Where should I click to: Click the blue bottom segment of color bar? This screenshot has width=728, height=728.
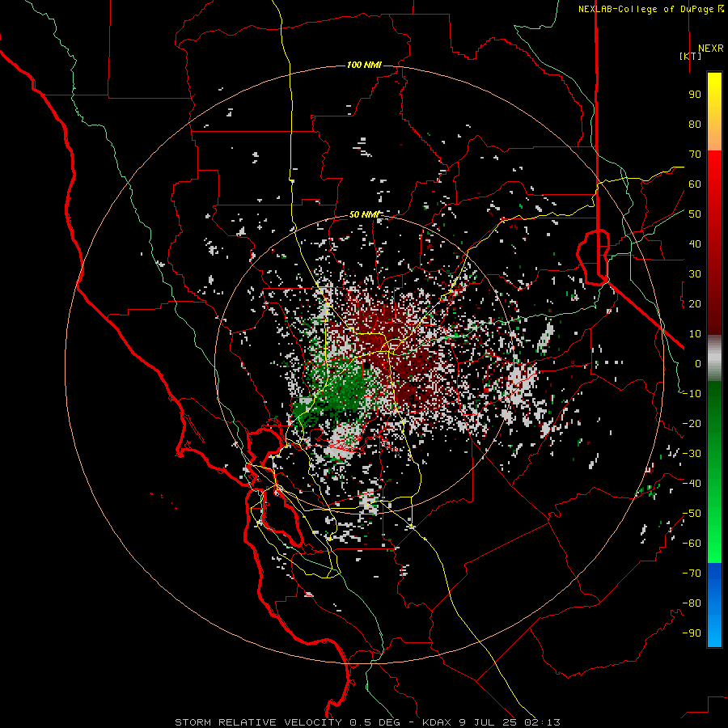[x=714, y=605]
